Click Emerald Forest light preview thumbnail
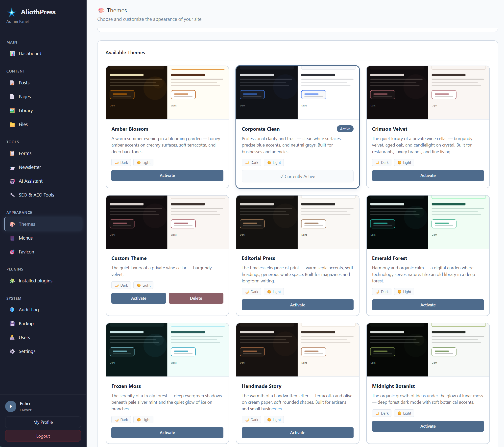Screen dimensions: 504x447 459,222
